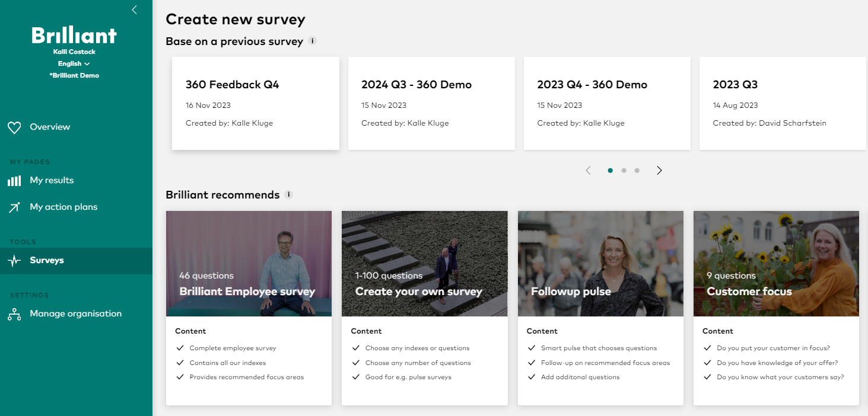
Task: Click Provides recommended focus areas text
Action: (x=247, y=377)
